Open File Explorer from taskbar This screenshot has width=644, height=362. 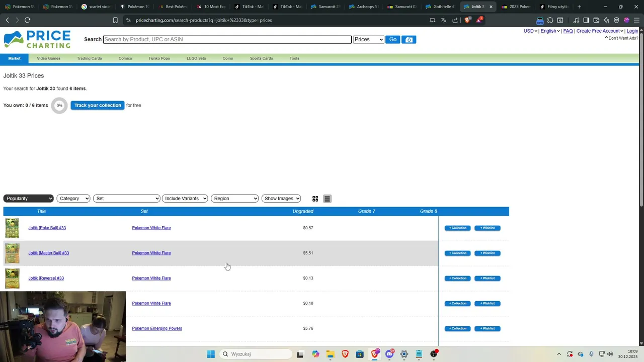coord(330,354)
